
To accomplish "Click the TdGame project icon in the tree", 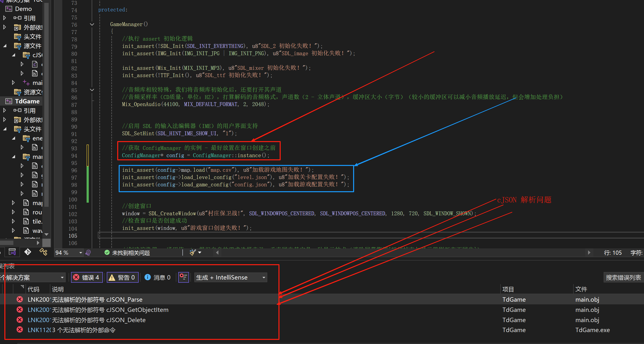I will point(9,101).
